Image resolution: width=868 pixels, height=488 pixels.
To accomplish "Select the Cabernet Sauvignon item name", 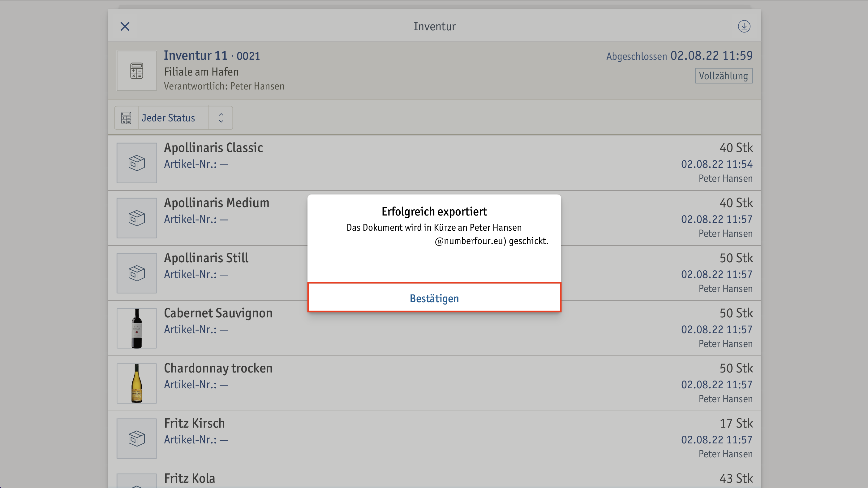I will [218, 313].
